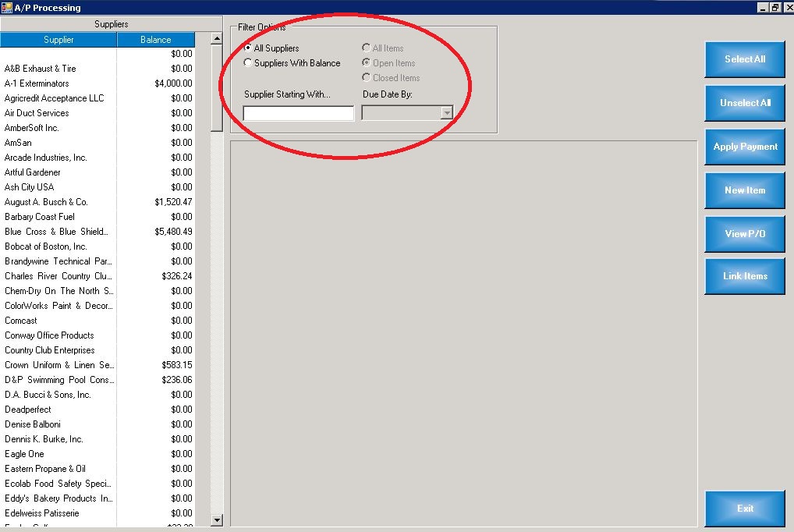This screenshot has height=532, width=794.
Task: Select Edelweiss Patisserie supplier
Action: click(97, 512)
